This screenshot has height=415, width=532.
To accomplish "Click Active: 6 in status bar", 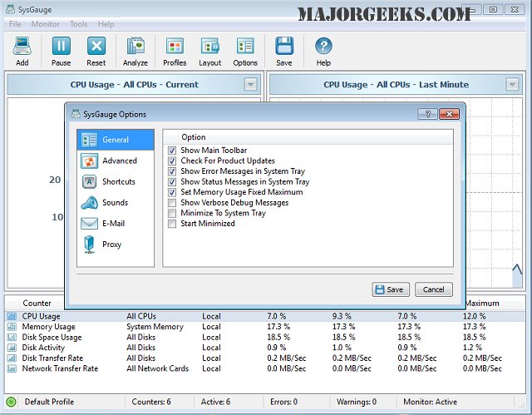I will (x=215, y=402).
